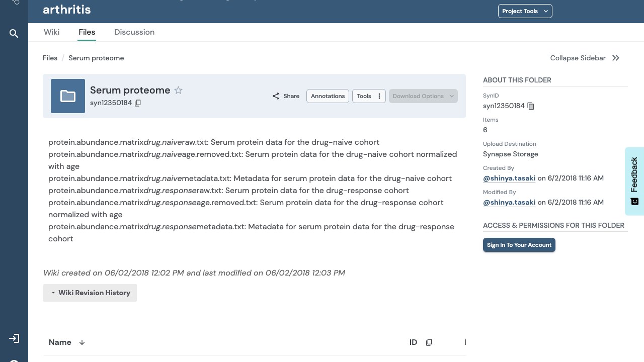Open search from the left sidebar
The width and height of the screenshot is (644, 362).
click(x=14, y=34)
